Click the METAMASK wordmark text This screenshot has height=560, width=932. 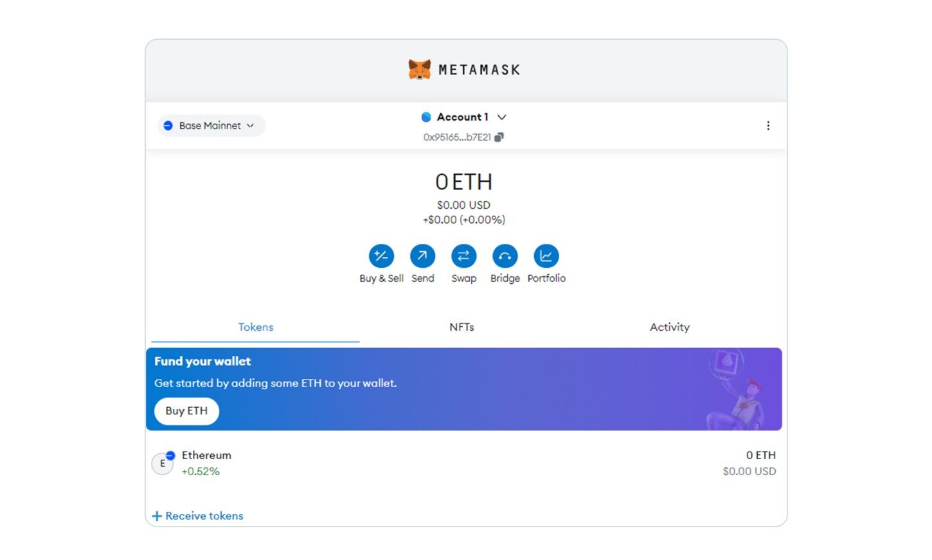pos(479,70)
